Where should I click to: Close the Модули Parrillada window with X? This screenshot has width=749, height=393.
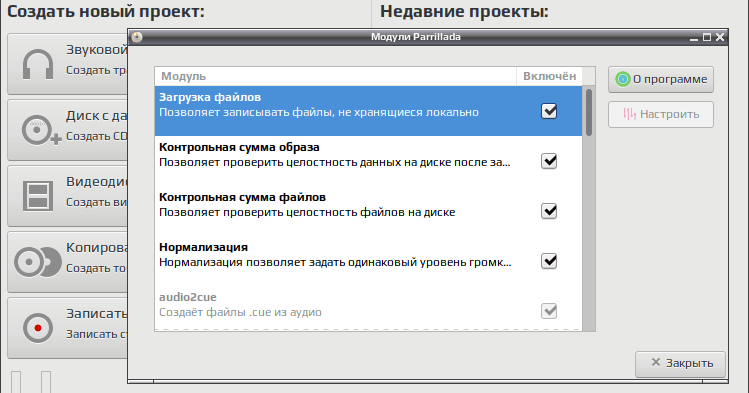pyautogui.click(x=720, y=37)
